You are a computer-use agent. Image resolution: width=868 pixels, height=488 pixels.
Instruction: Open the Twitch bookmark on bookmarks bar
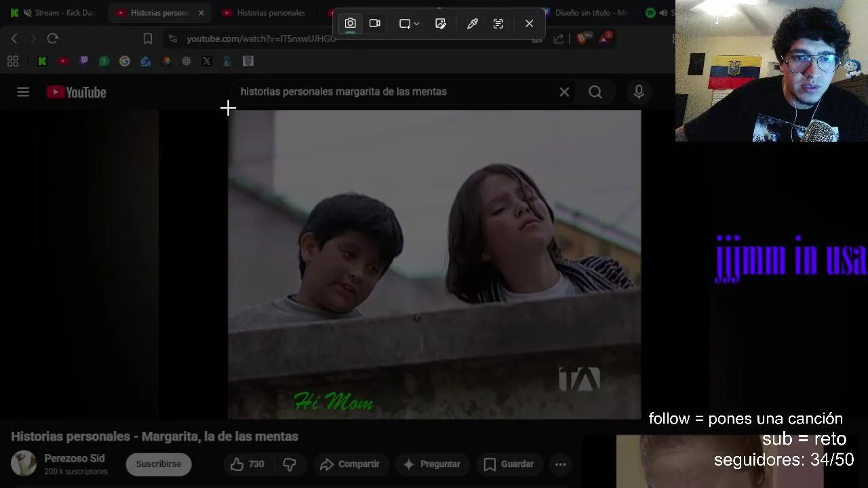(83, 61)
